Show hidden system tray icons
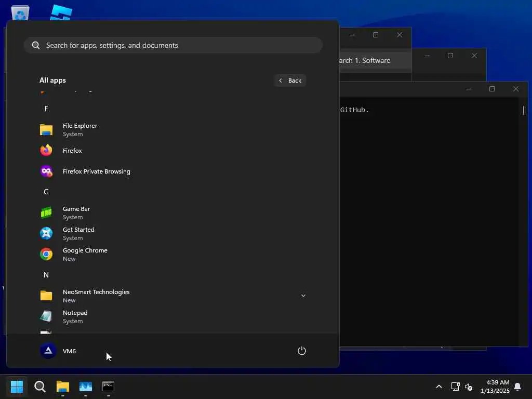 pyautogui.click(x=438, y=387)
